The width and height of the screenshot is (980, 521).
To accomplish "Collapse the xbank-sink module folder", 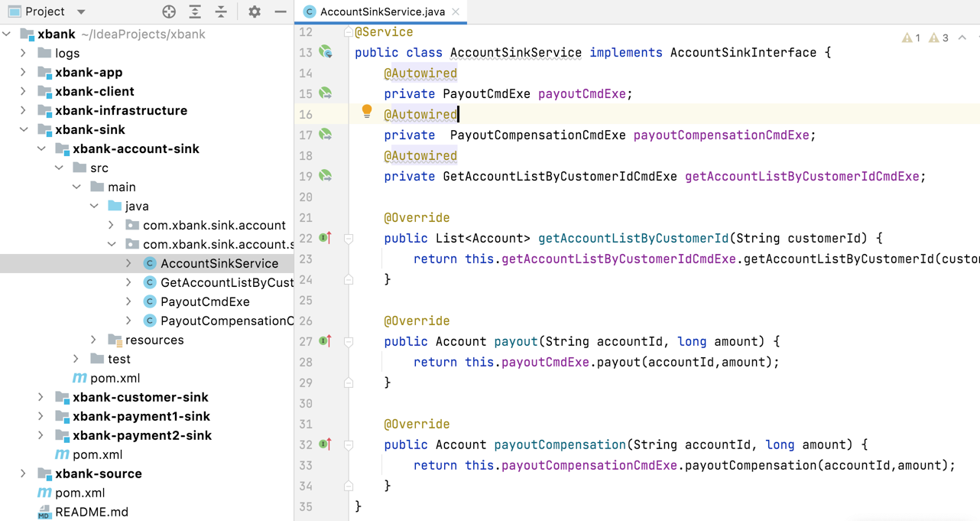I will [x=24, y=129].
